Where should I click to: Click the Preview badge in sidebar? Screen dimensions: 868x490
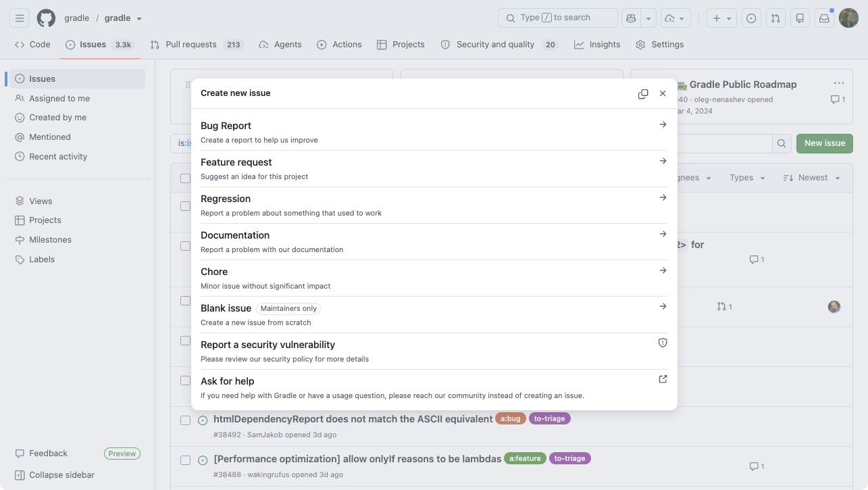point(122,454)
